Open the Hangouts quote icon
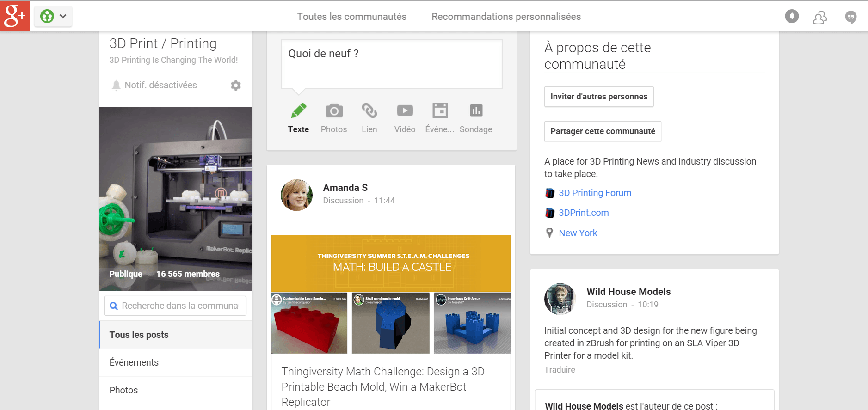The width and height of the screenshot is (868, 410). (x=850, y=18)
